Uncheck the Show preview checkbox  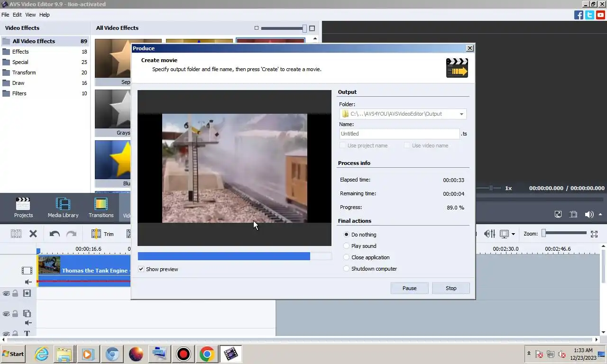(x=141, y=269)
